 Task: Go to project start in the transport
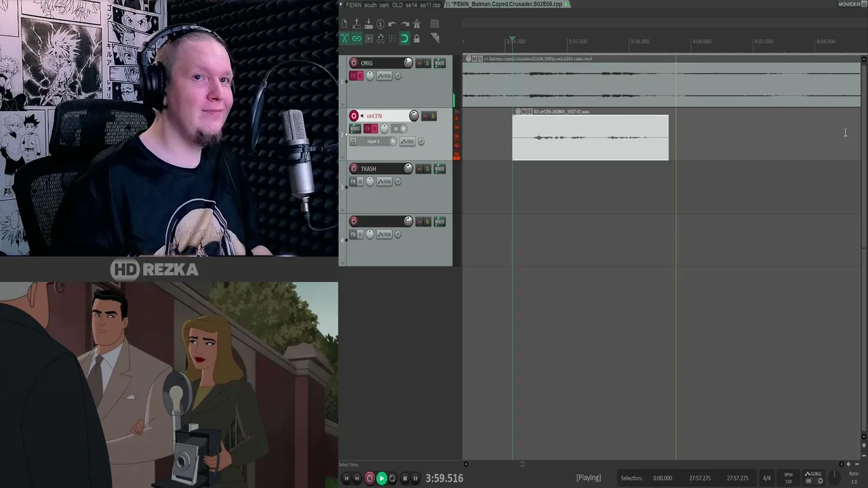(346, 479)
